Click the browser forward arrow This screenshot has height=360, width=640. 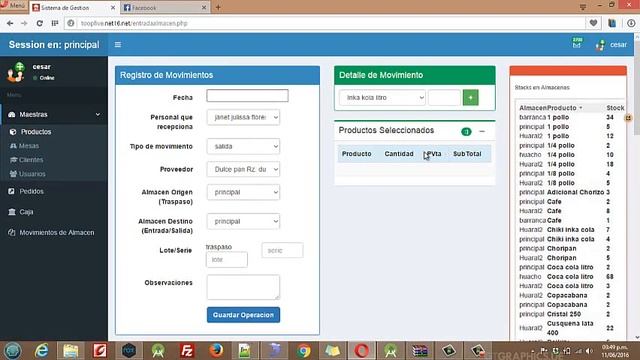coord(24,23)
